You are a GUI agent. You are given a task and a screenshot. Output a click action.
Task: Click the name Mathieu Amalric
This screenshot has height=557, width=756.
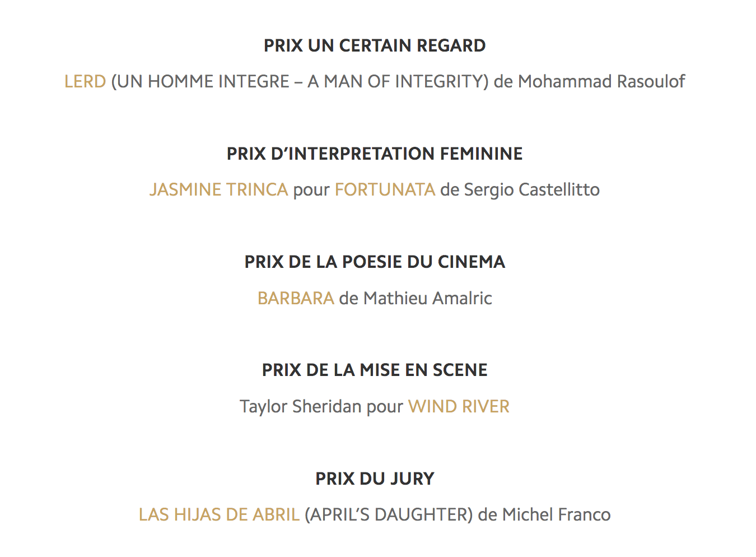[x=428, y=298]
